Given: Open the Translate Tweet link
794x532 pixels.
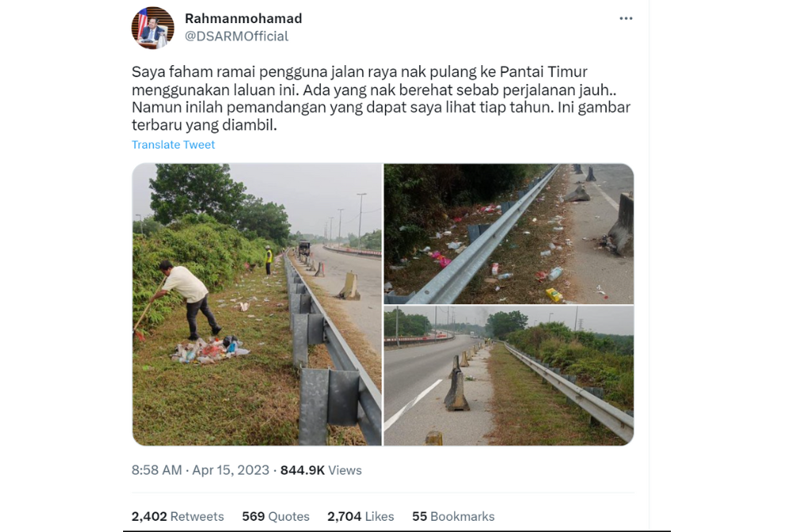Looking at the screenshot, I should [x=173, y=145].
